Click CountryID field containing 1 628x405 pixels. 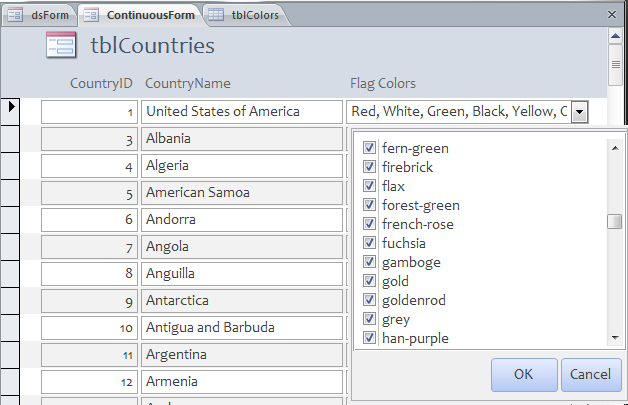tap(89, 112)
